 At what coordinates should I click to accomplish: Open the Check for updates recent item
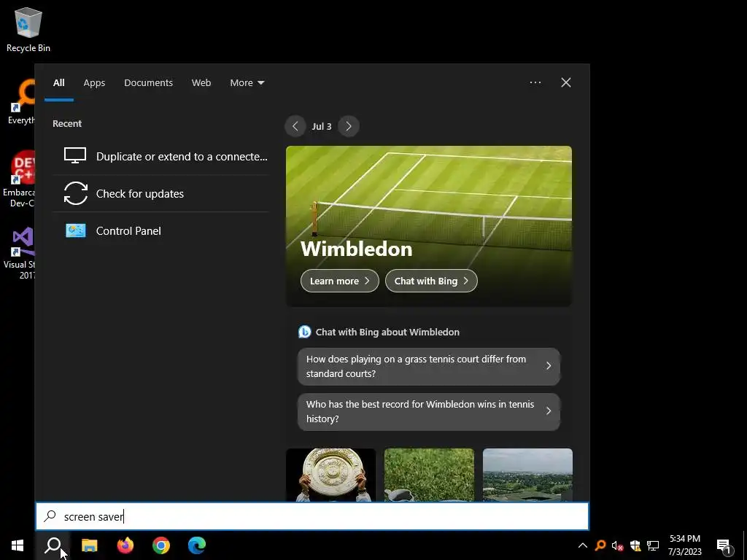click(x=160, y=193)
